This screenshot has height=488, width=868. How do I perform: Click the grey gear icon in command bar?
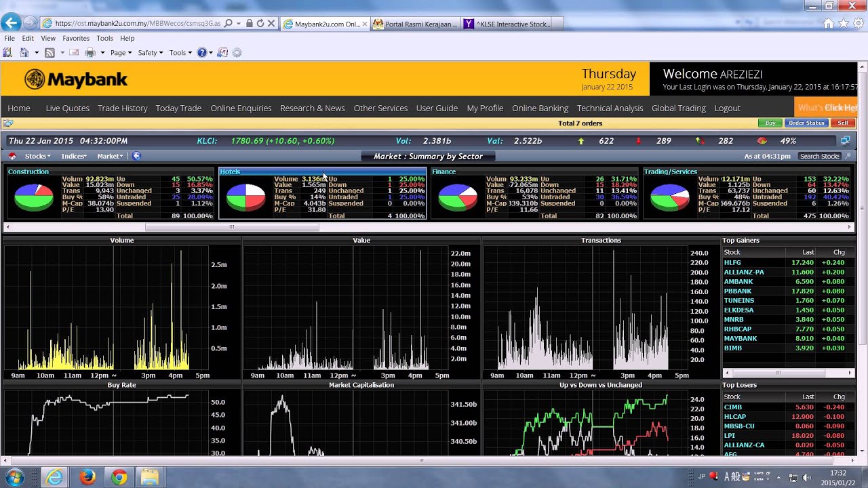(x=237, y=52)
